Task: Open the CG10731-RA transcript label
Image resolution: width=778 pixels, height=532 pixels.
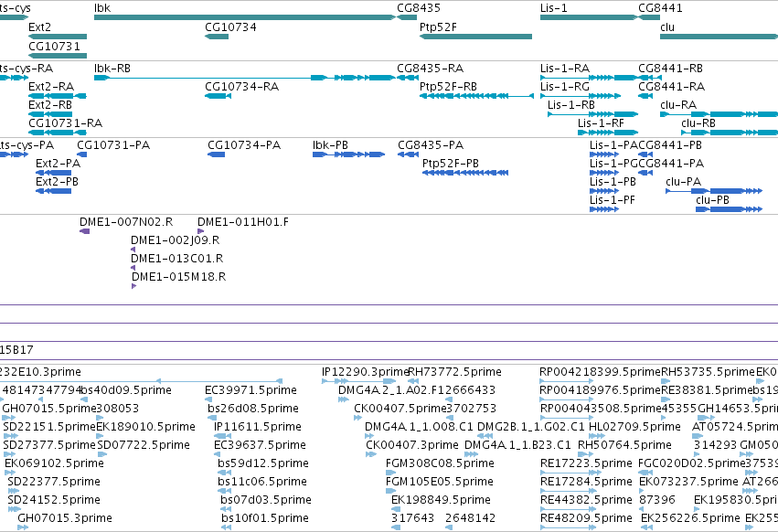Action: [66, 123]
